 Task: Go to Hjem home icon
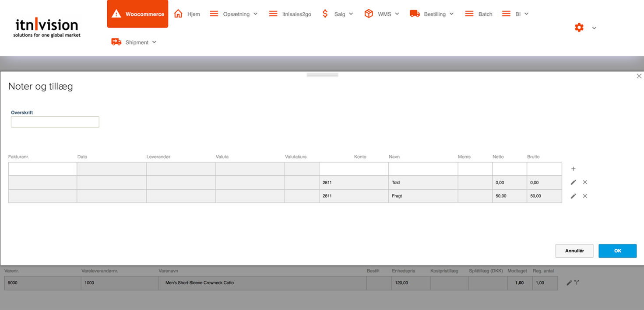178,14
